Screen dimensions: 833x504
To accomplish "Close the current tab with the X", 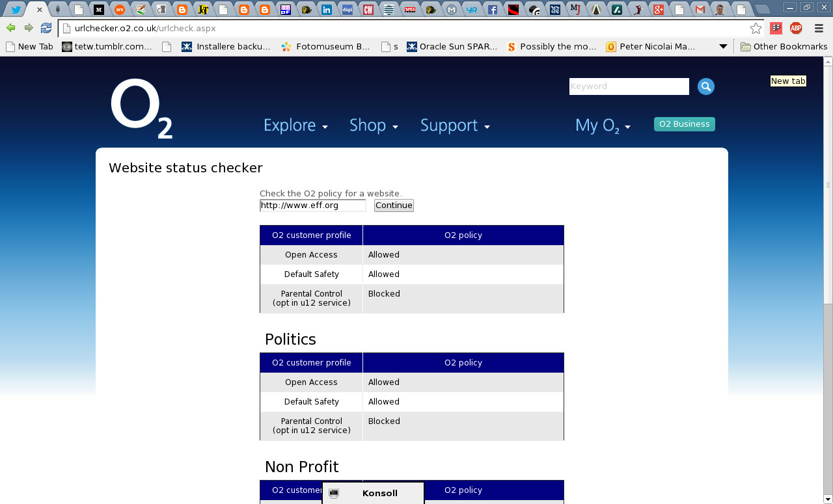I will coord(40,10).
